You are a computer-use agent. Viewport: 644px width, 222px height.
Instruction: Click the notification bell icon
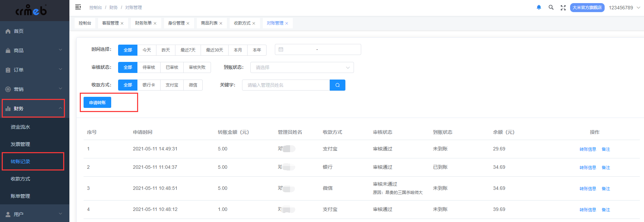(539, 7)
